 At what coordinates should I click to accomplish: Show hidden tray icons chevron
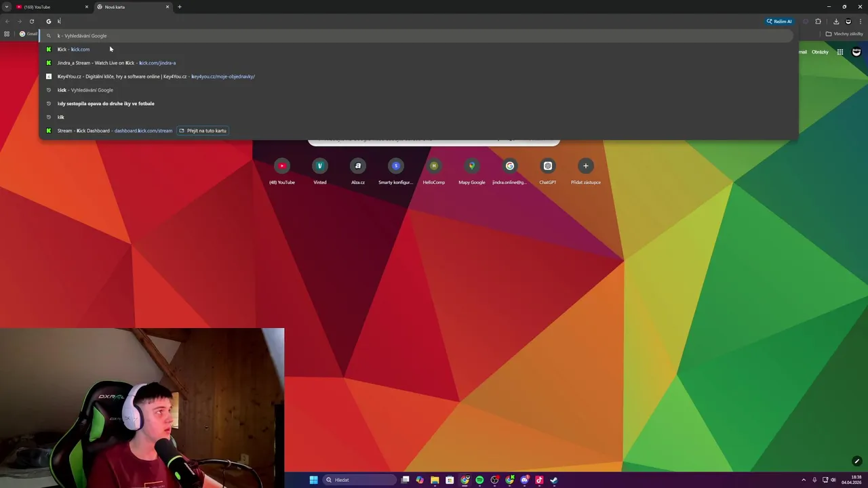coord(804,480)
